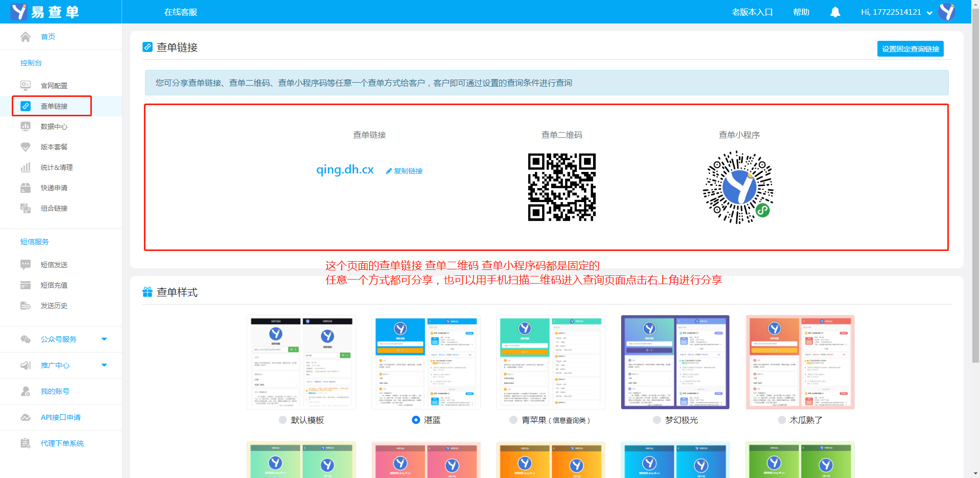
Task: Open API接口申请 menu item
Action: 61,417
